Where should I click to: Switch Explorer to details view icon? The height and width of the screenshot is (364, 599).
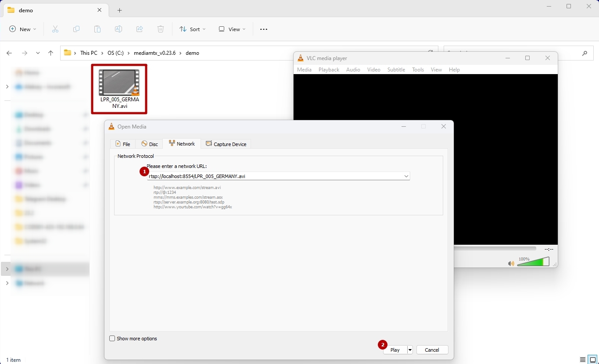coord(583,360)
